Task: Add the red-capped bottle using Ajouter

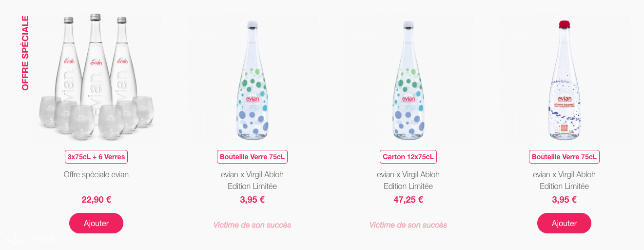Action: tap(564, 223)
